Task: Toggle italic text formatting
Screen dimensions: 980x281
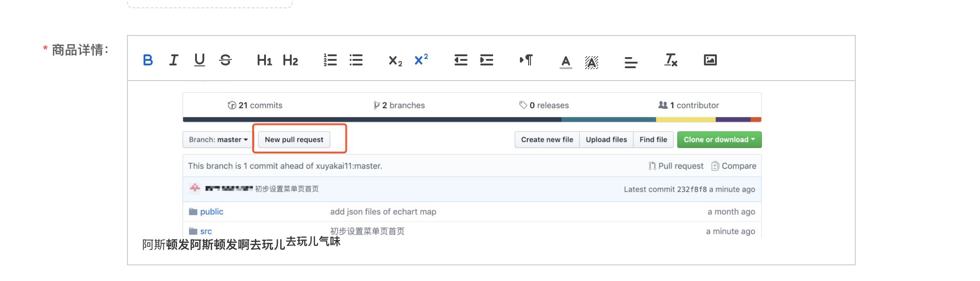Action: pos(173,60)
